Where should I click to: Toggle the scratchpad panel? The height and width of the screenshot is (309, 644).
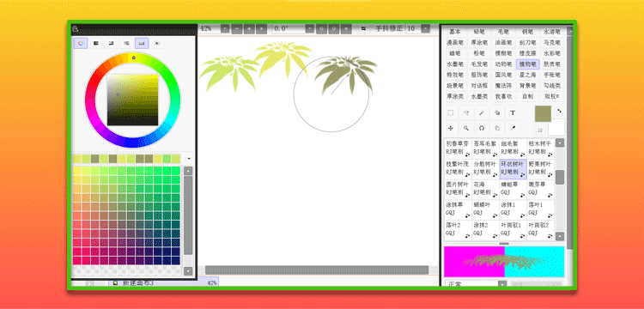point(157,43)
